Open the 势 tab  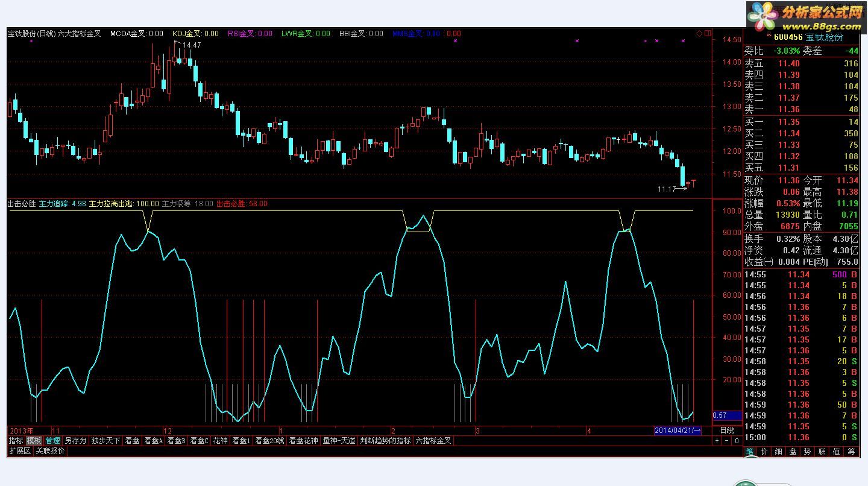pyautogui.click(x=808, y=451)
